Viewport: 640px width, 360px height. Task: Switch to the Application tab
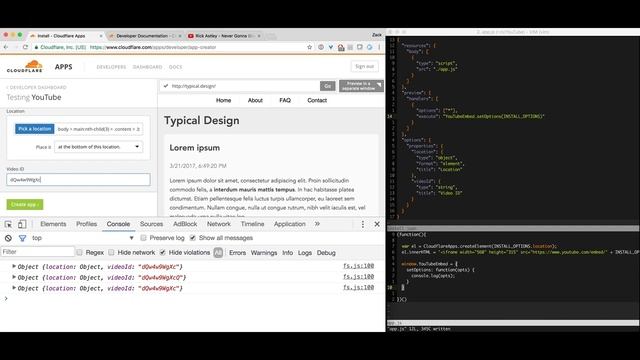point(289,224)
